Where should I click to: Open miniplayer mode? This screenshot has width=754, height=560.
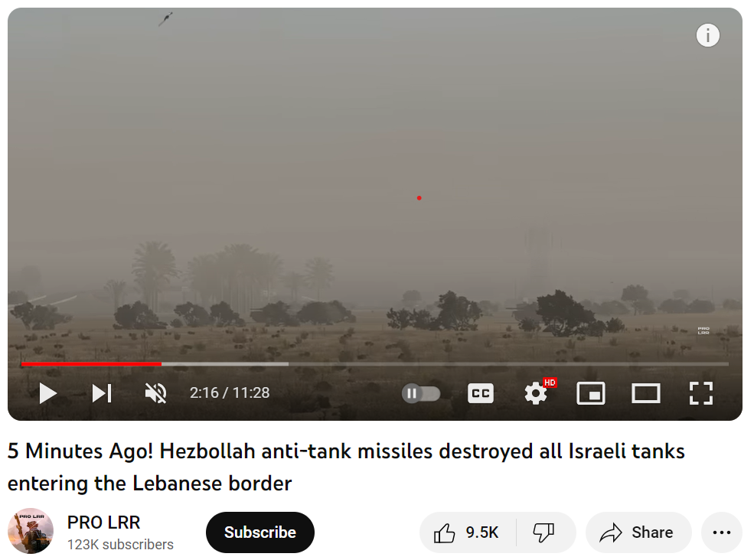[591, 393]
